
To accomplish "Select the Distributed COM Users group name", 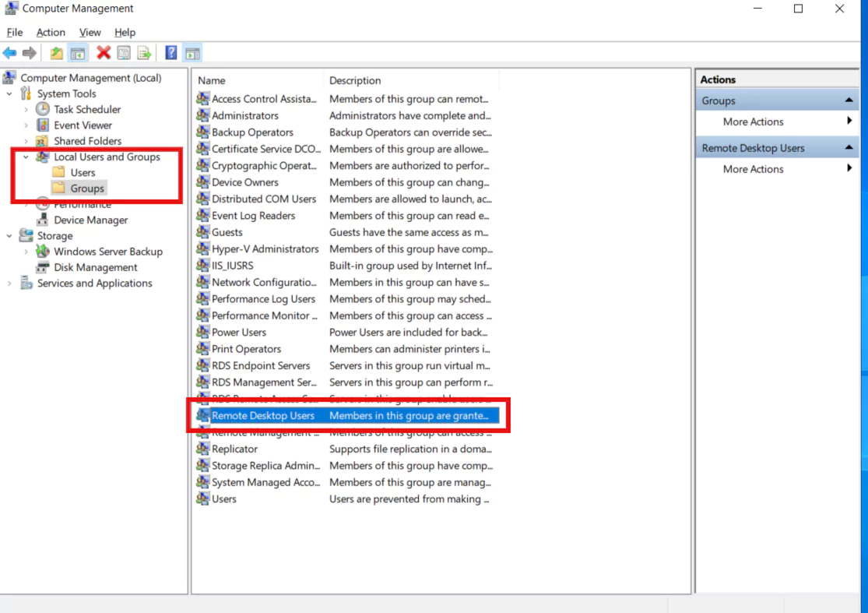I will (264, 199).
